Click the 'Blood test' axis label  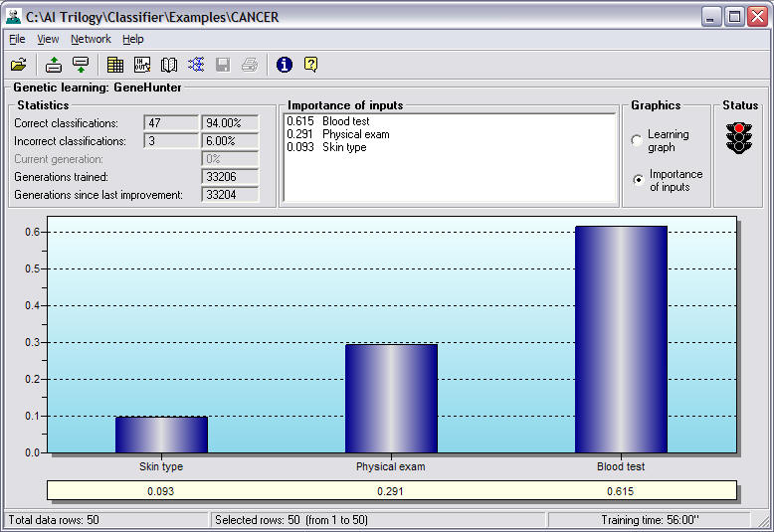(x=621, y=466)
